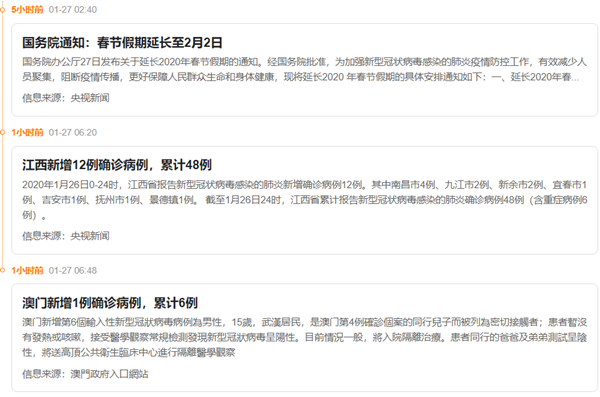Open the 江西新增12例确诊病例 headline
Screen dimensions: 600x397
[117, 165]
